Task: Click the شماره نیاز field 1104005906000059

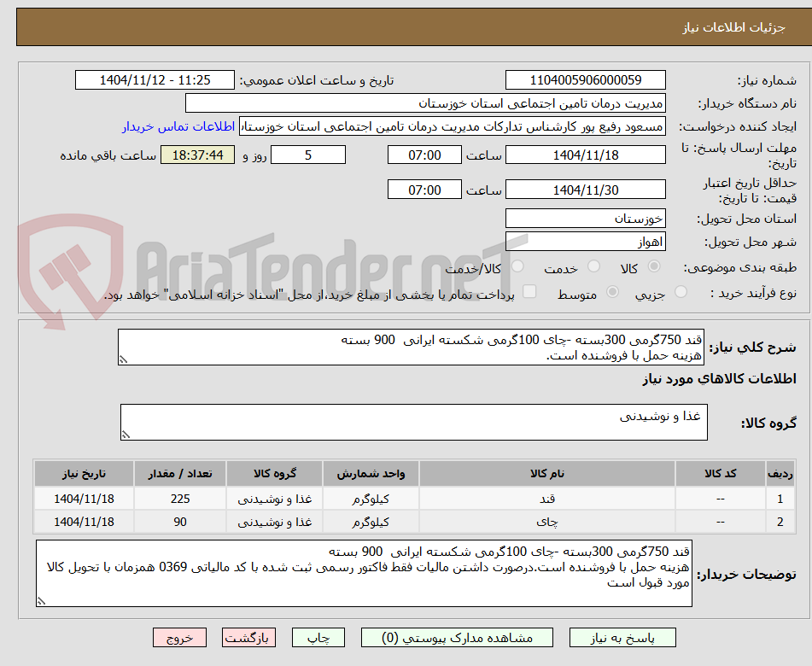Action: (x=585, y=80)
